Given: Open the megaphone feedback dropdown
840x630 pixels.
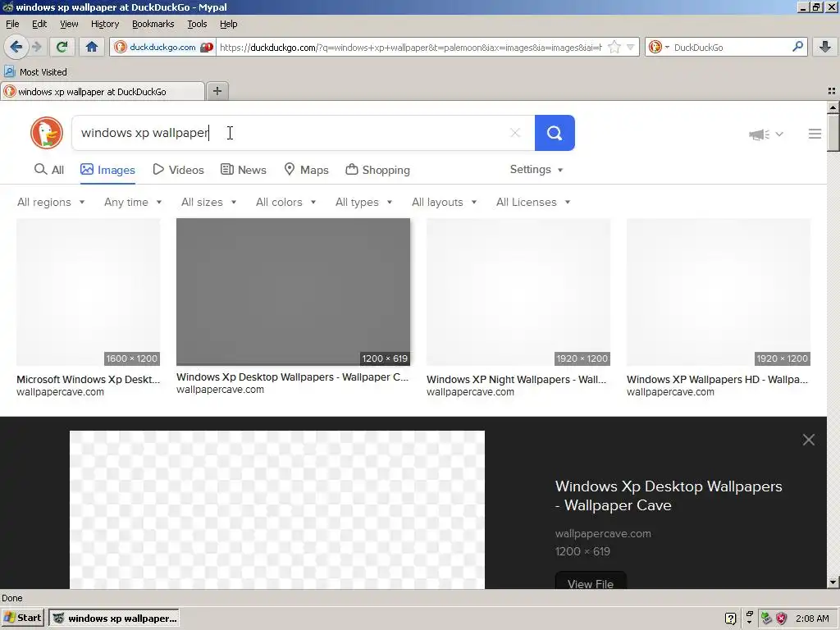Looking at the screenshot, I should [x=766, y=134].
